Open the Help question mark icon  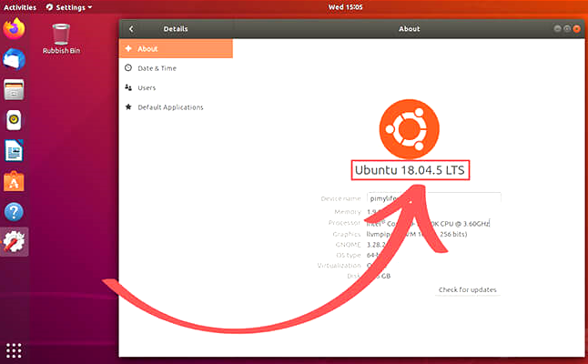point(14,212)
